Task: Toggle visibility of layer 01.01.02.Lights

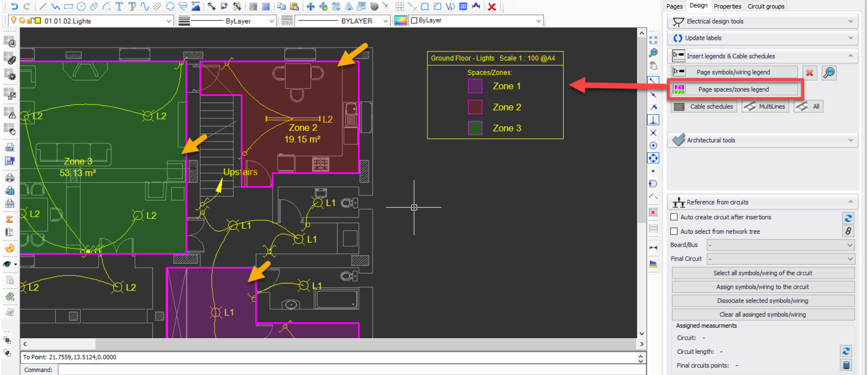Action: click(13, 20)
